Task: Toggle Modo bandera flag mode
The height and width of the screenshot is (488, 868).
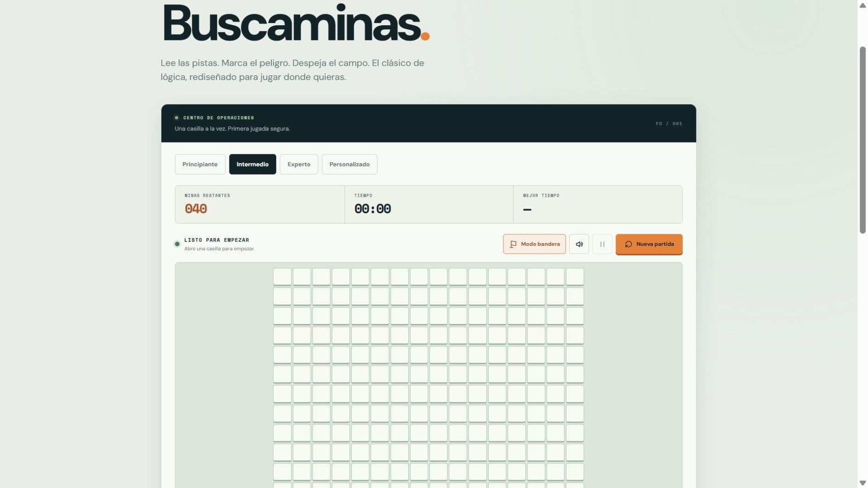Action: coord(534,244)
